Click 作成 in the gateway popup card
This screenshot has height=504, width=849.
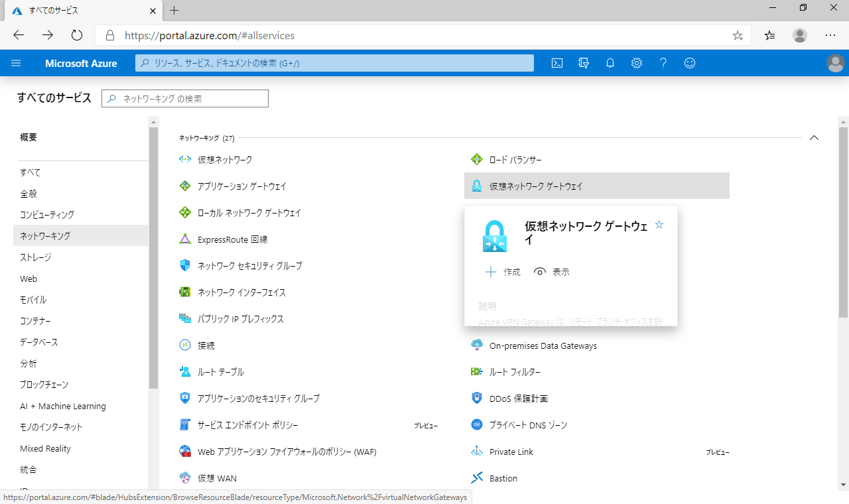503,272
